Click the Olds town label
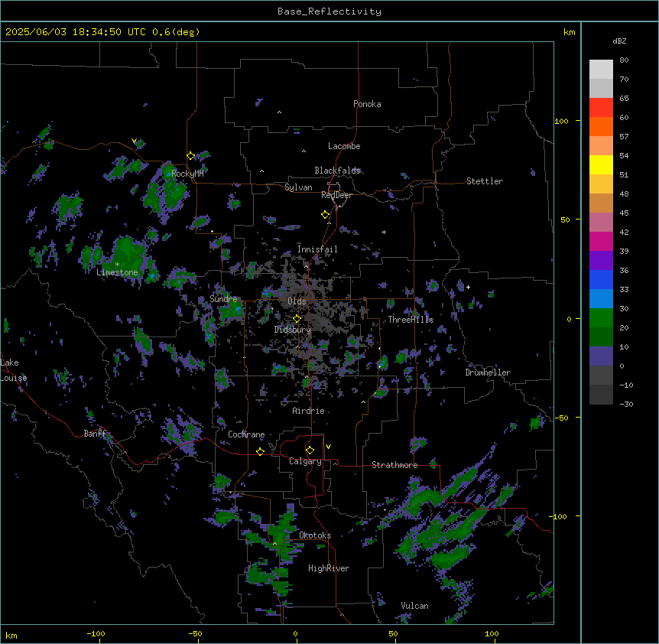 point(297,301)
